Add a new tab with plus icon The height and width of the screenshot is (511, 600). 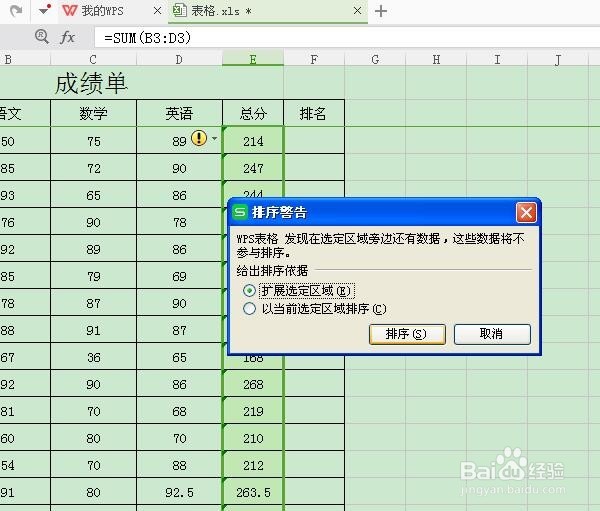pyautogui.click(x=381, y=11)
